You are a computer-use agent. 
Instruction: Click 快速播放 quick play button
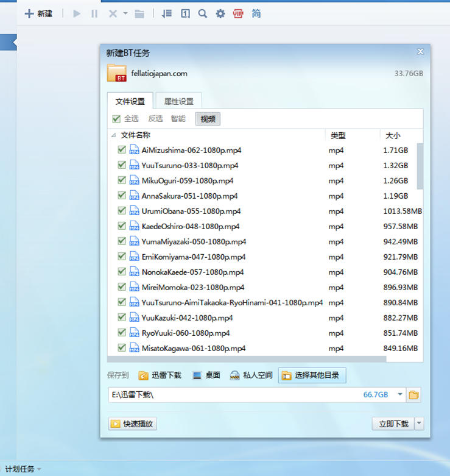click(x=132, y=424)
